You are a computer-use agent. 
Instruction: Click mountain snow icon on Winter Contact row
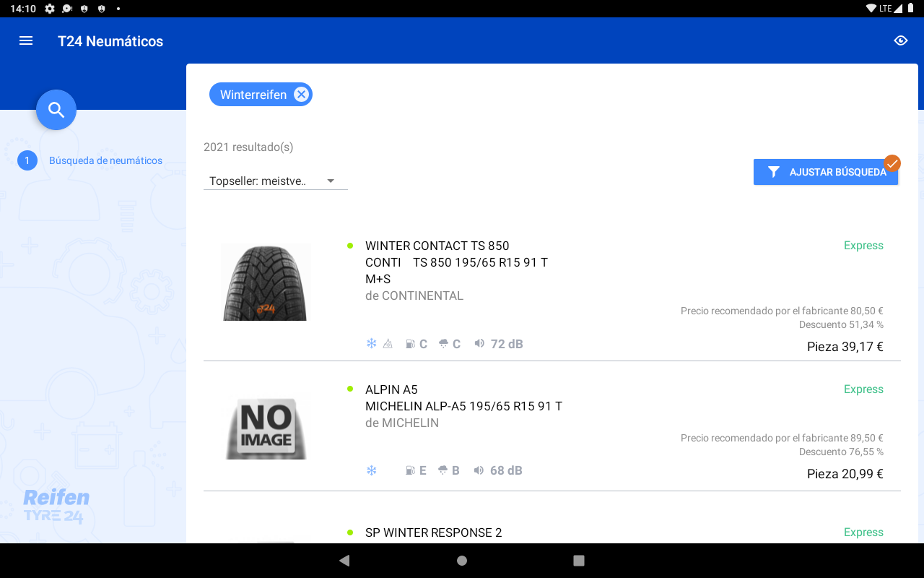(388, 344)
